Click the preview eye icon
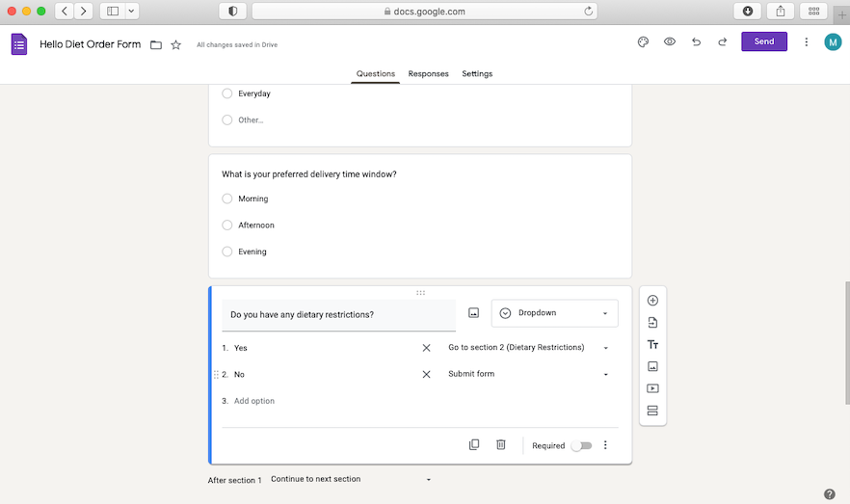The width and height of the screenshot is (850, 504). point(669,42)
